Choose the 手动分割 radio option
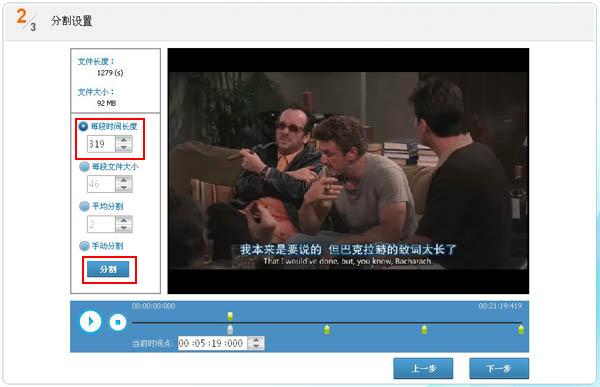Viewport: 600px width, 387px height. tap(84, 246)
